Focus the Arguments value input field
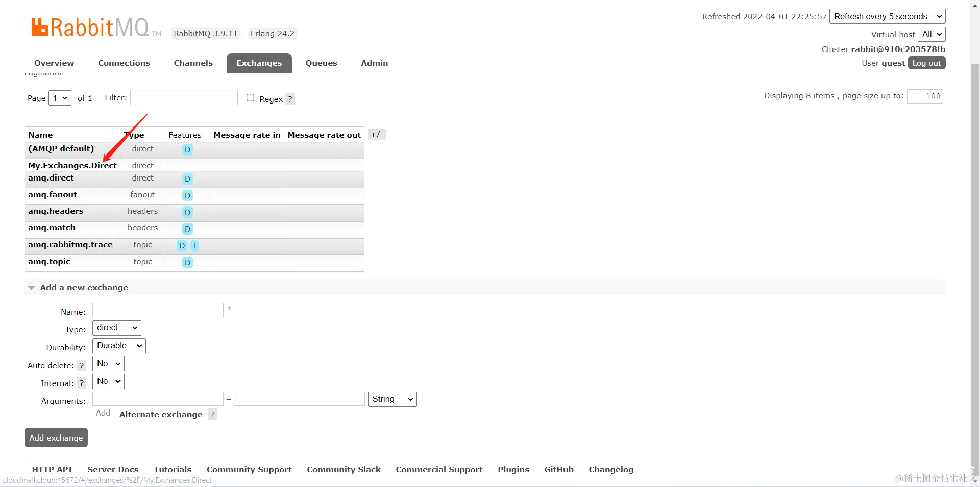 299,399
